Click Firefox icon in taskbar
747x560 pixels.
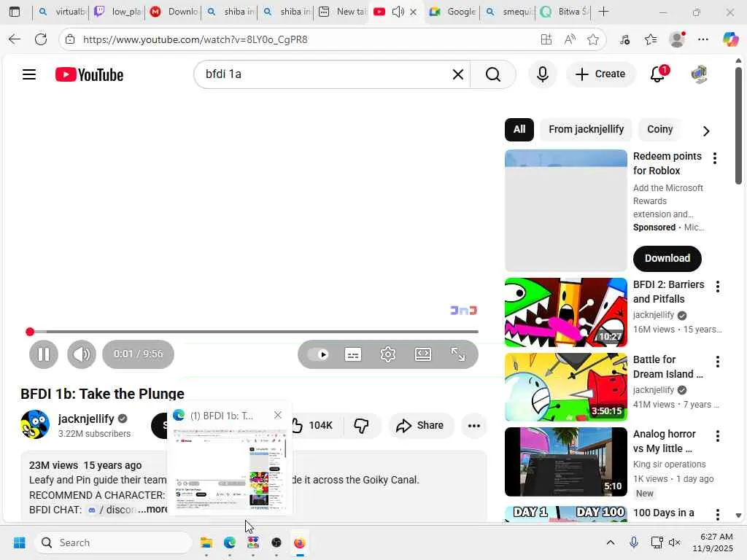(300, 542)
